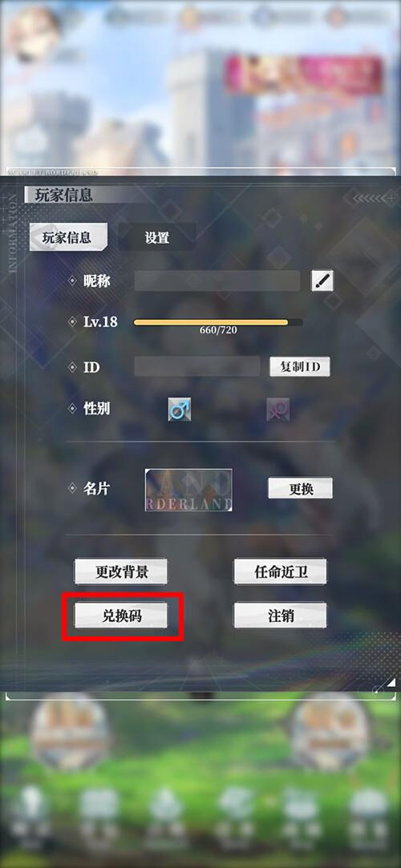Click the name card thumbnail image
This screenshot has width=401, height=868.
point(188,490)
